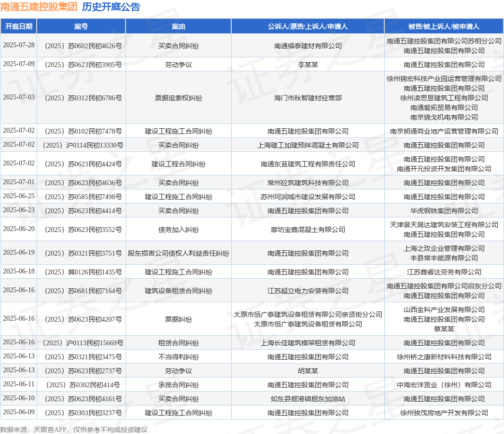Select the 案号 column header
This screenshot has height=434, width=504.
pos(81,27)
